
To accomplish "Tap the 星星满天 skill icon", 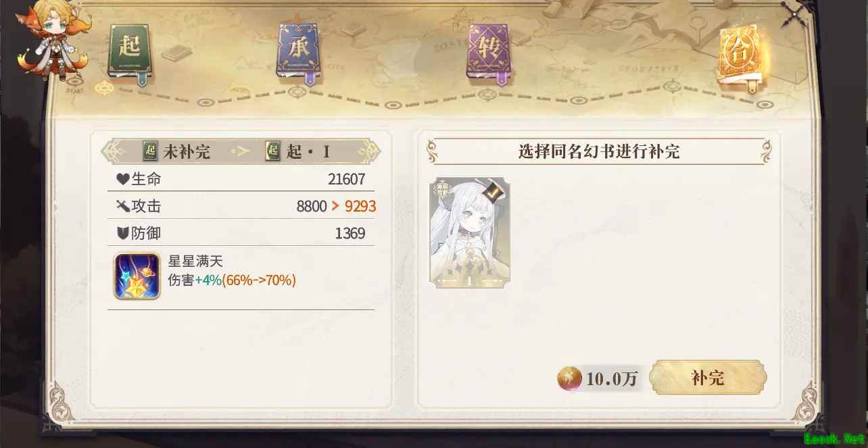I will 137,276.
